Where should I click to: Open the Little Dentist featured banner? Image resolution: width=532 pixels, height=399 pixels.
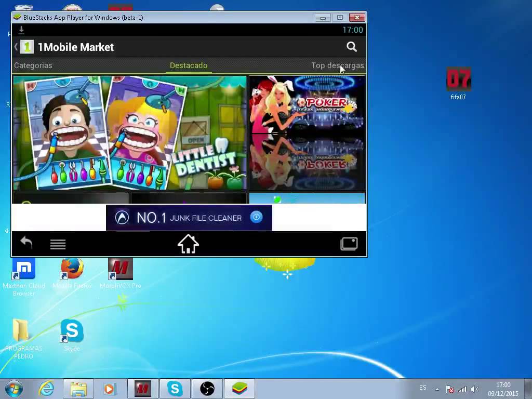[129, 132]
